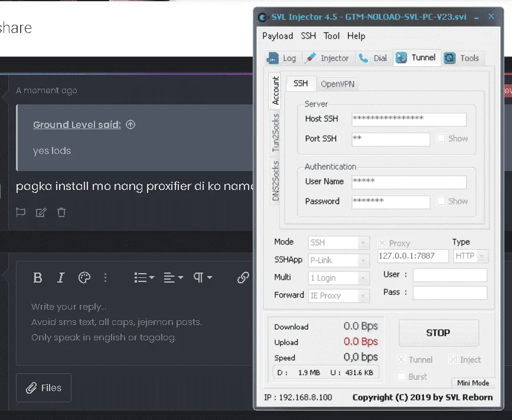512x420 pixels.
Task: Open the list dropdown in editor toolbar
Action: click(144, 277)
